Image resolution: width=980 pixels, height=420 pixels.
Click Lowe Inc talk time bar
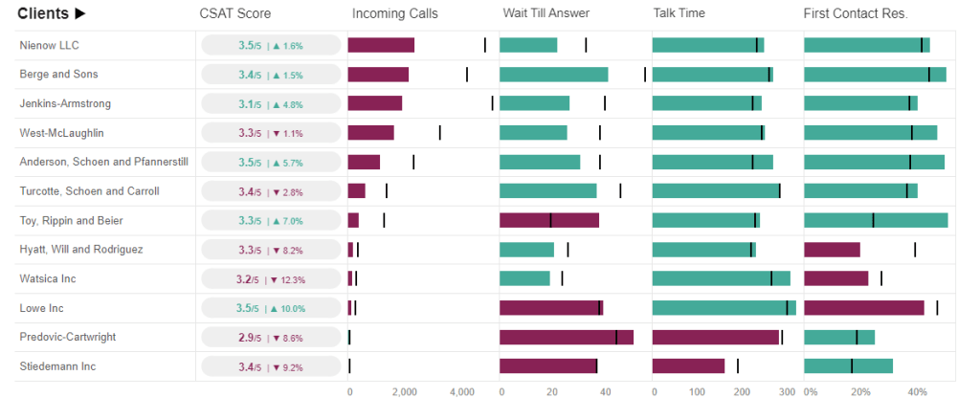pos(724,308)
